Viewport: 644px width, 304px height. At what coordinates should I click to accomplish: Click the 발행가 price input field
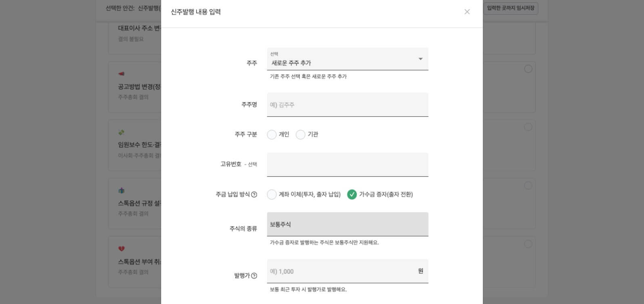click(341, 271)
